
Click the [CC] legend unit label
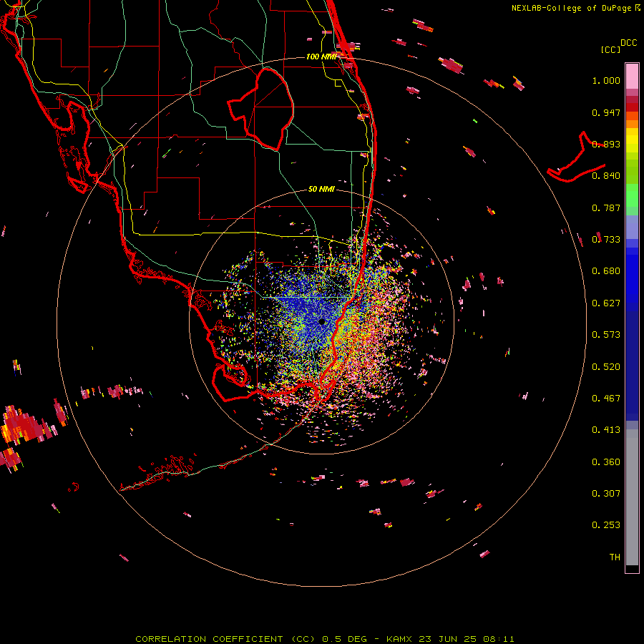[x=610, y=49]
